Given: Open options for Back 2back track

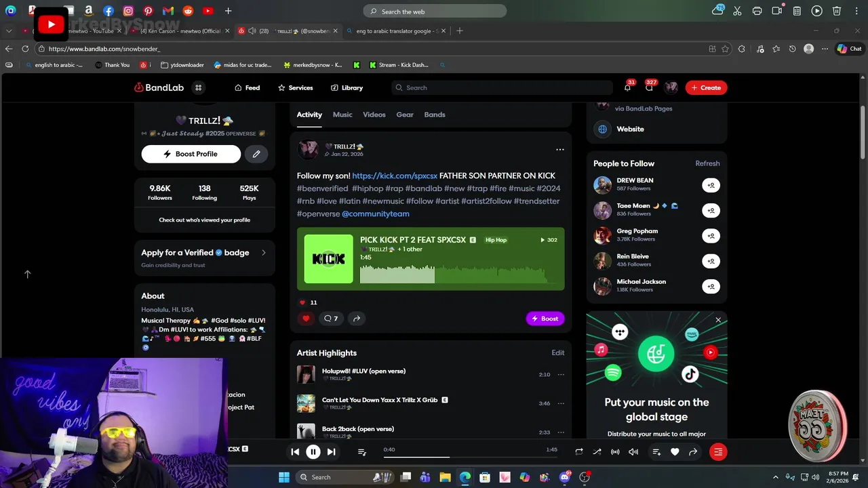Looking at the screenshot, I should (x=561, y=432).
